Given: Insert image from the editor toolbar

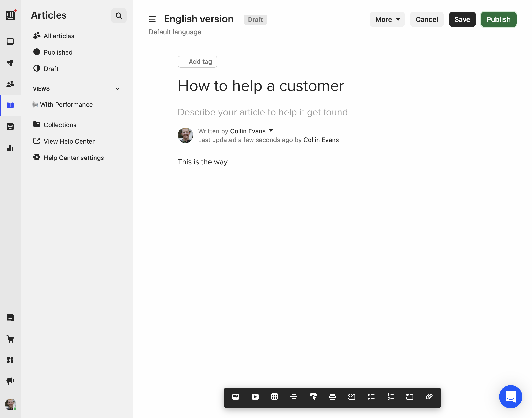Looking at the screenshot, I should click(236, 397).
